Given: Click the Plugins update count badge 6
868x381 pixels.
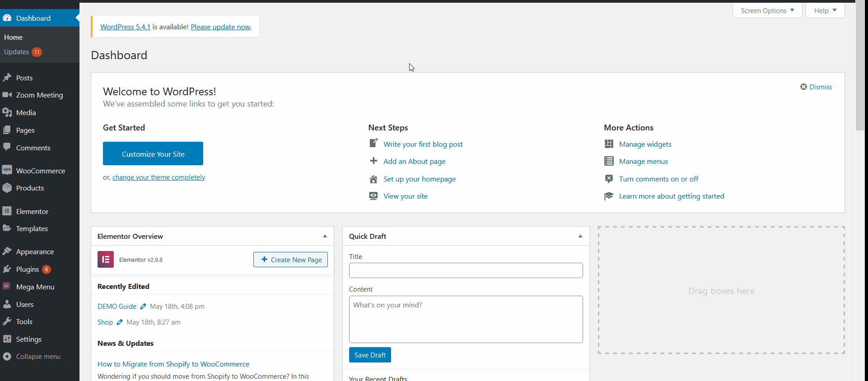Looking at the screenshot, I should pos(47,269).
